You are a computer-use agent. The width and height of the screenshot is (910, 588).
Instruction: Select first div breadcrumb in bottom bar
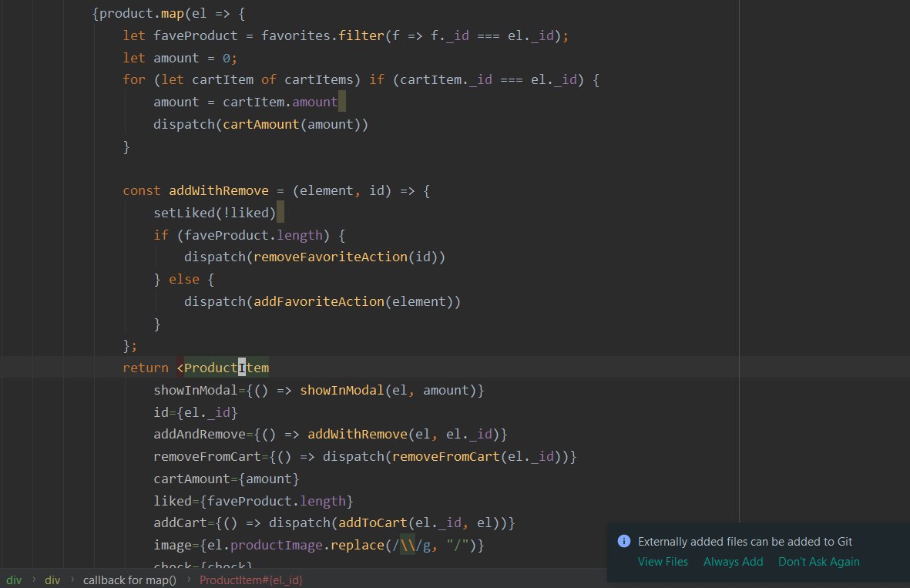(14, 580)
